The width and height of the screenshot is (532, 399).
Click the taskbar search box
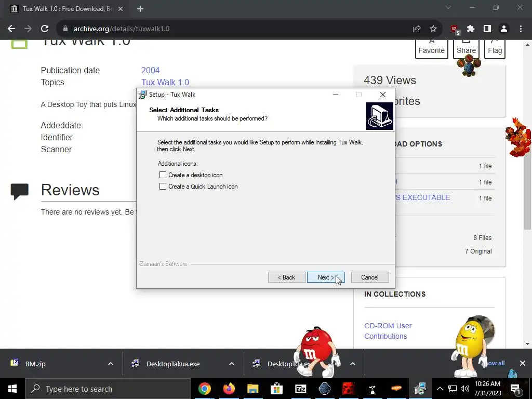(108, 389)
